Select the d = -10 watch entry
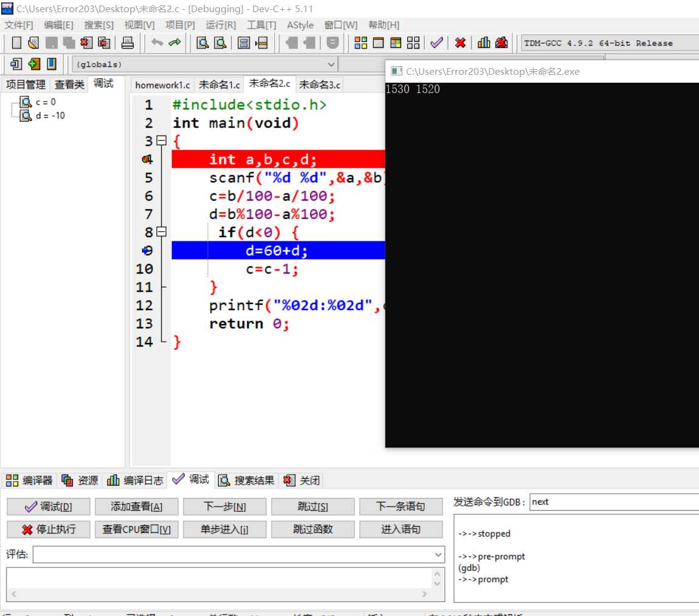699x616 pixels. pos(50,116)
